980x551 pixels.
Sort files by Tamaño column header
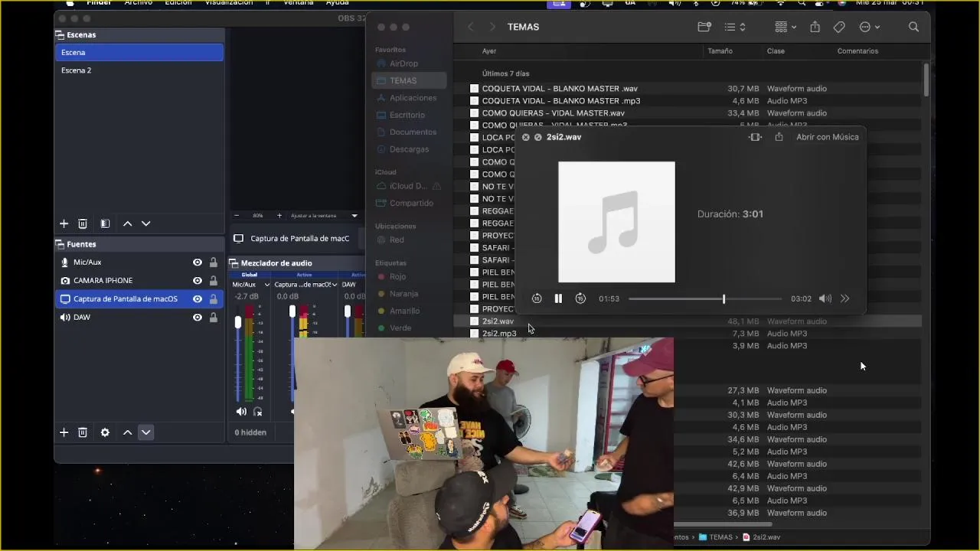click(x=720, y=51)
